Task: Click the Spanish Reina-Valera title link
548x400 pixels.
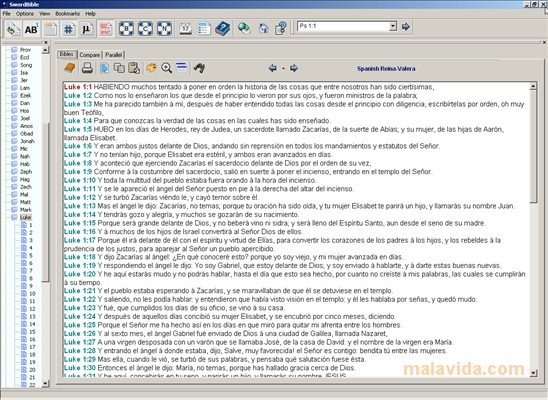Action: coord(386,68)
